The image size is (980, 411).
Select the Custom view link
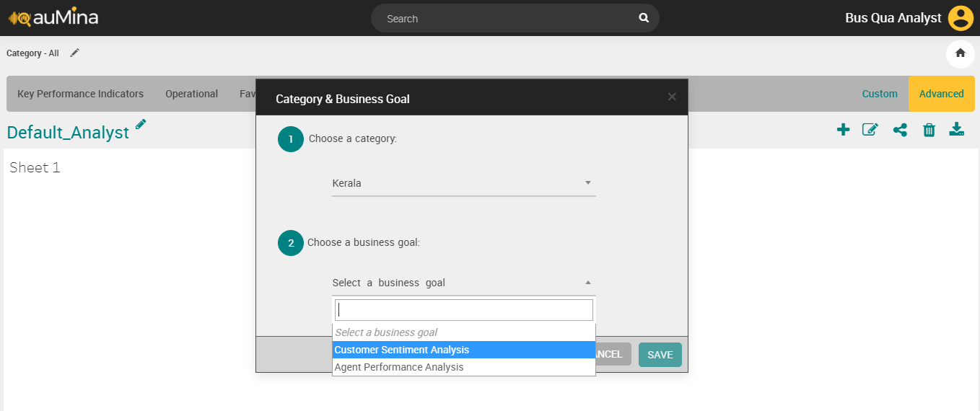880,94
